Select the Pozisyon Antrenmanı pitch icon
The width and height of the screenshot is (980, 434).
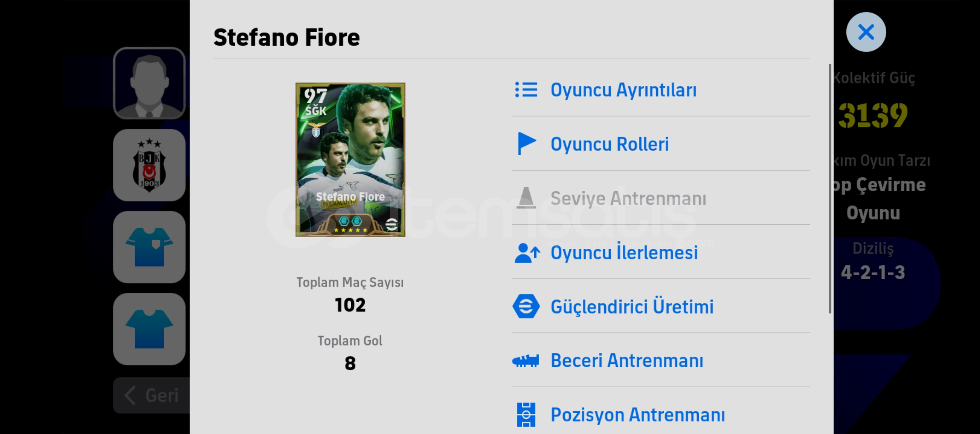tap(526, 414)
